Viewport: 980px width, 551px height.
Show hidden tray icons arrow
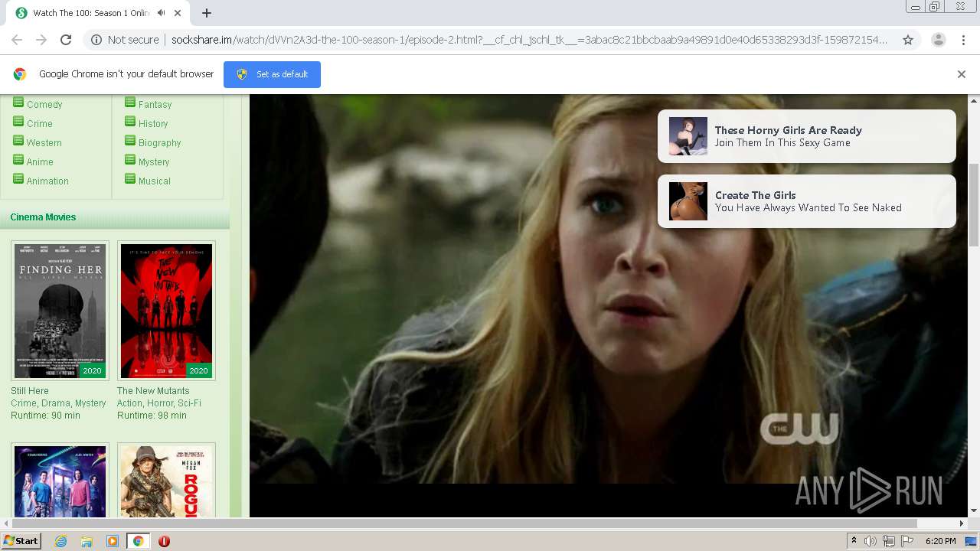tap(854, 541)
